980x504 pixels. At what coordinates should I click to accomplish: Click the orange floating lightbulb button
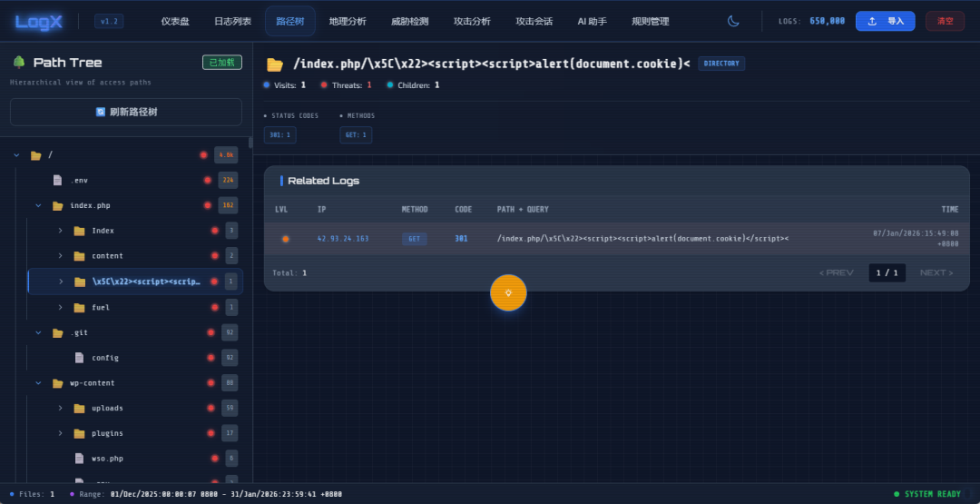point(508,292)
